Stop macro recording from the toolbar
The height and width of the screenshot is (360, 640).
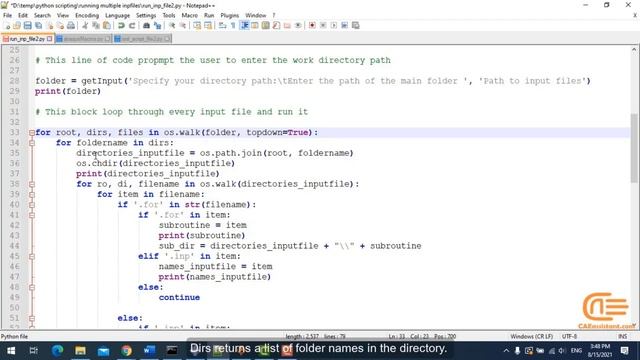[323, 25]
